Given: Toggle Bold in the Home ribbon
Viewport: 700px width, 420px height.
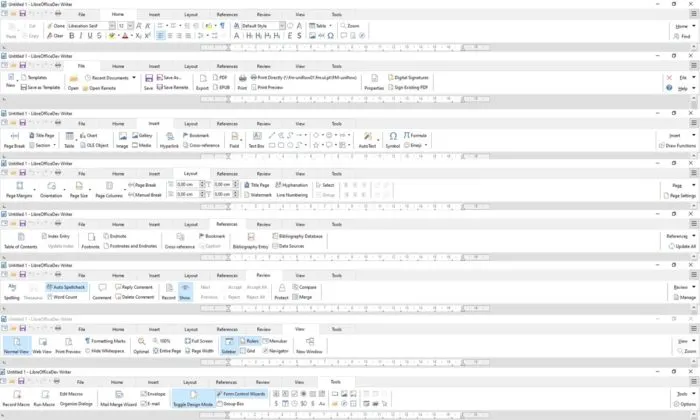Looking at the screenshot, I should pyautogui.click(x=71, y=36).
